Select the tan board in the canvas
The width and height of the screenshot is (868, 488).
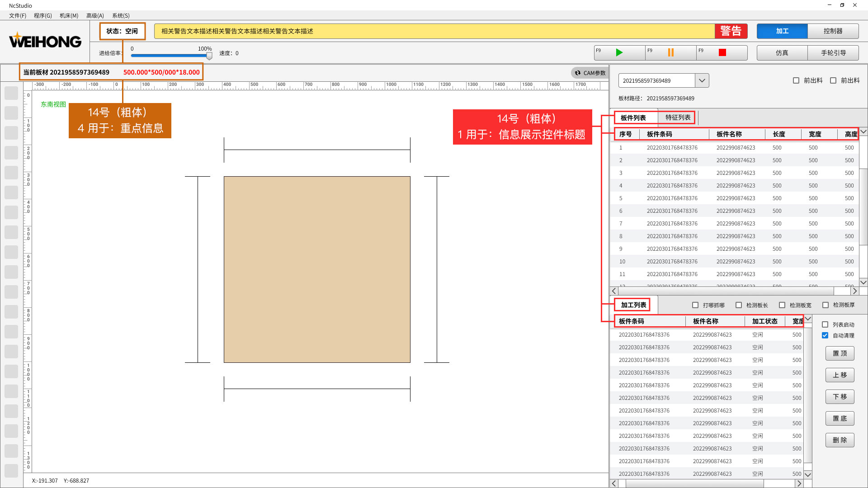317,269
